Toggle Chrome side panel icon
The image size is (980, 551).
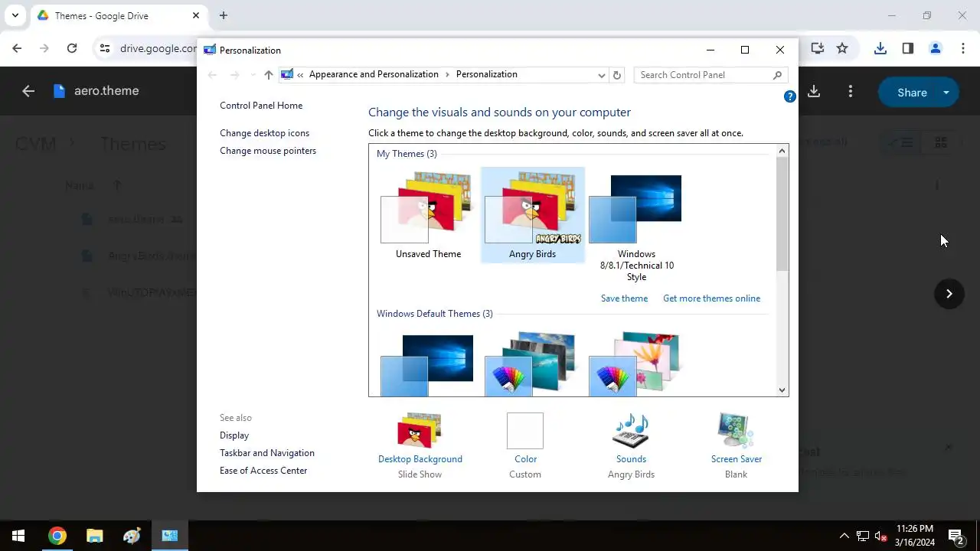(x=908, y=48)
